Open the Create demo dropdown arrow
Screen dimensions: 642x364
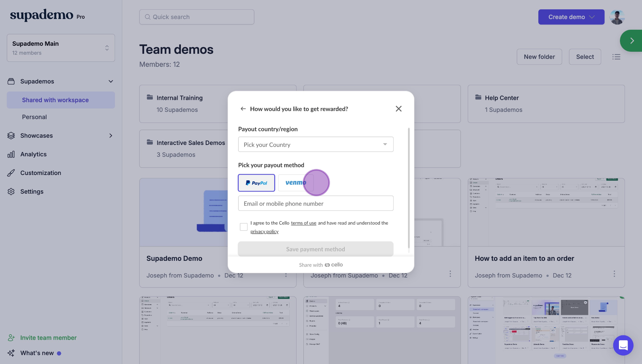(x=592, y=17)
